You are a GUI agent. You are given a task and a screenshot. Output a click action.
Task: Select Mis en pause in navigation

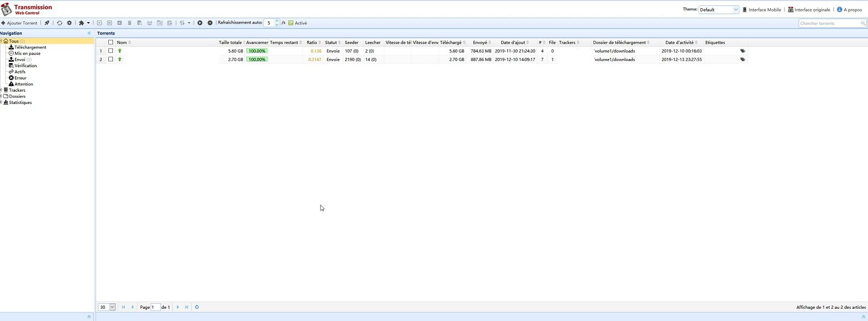click(27, 54)
